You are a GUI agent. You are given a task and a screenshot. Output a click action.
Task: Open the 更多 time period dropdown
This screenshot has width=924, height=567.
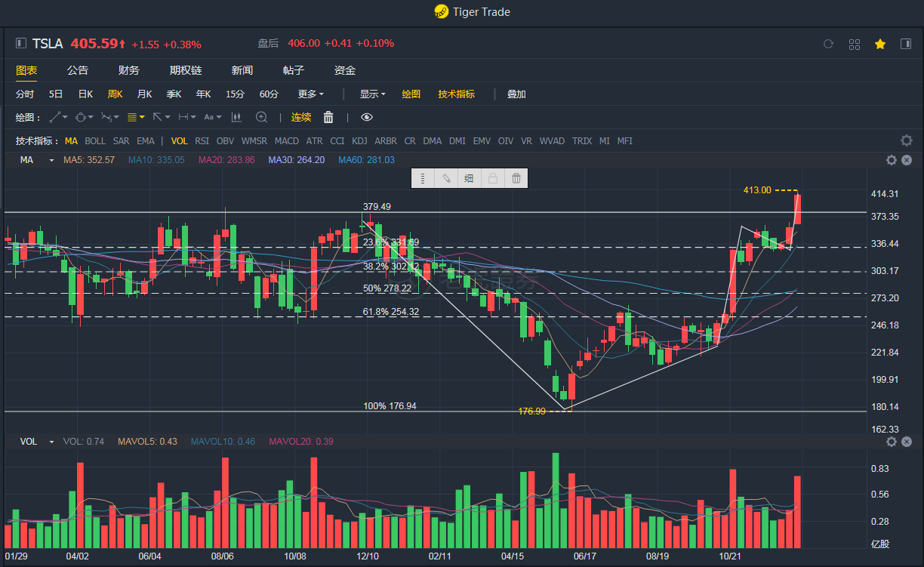point(311,94)
